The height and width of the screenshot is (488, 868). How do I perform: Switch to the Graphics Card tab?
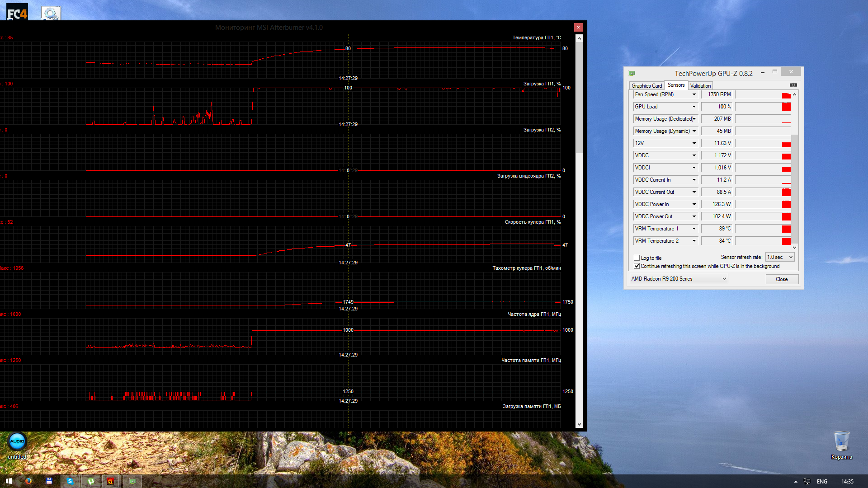646,85
